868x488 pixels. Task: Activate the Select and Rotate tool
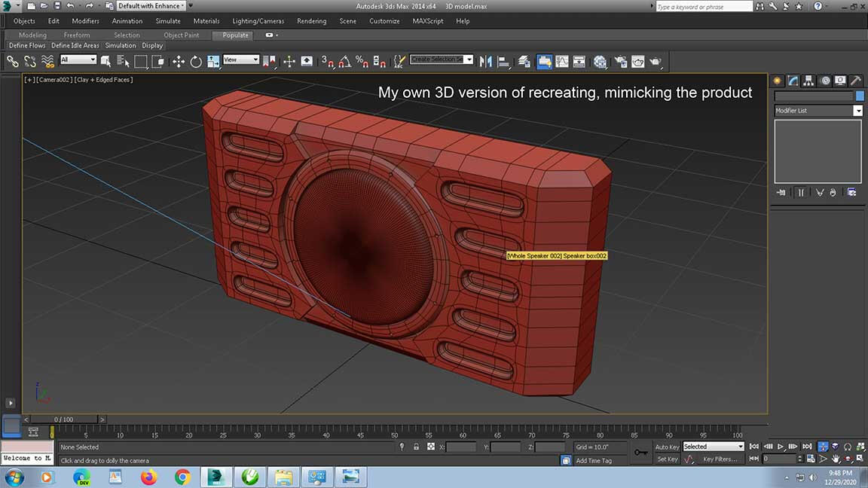196,61
